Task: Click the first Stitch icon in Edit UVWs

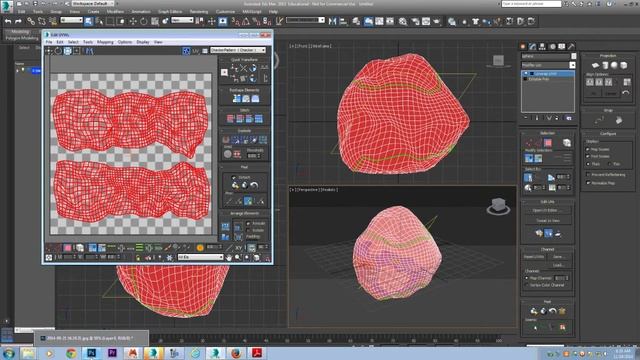Action: click(x=230, y=119)
